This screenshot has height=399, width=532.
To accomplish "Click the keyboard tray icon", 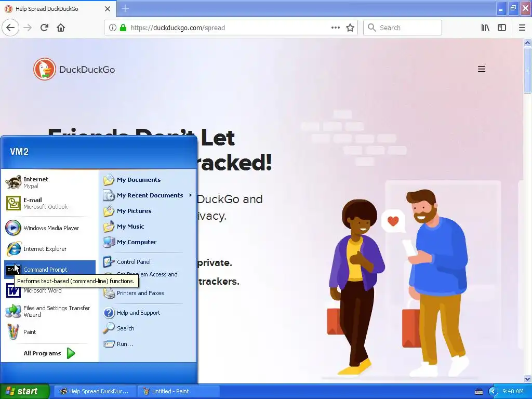I will (478, 392).
